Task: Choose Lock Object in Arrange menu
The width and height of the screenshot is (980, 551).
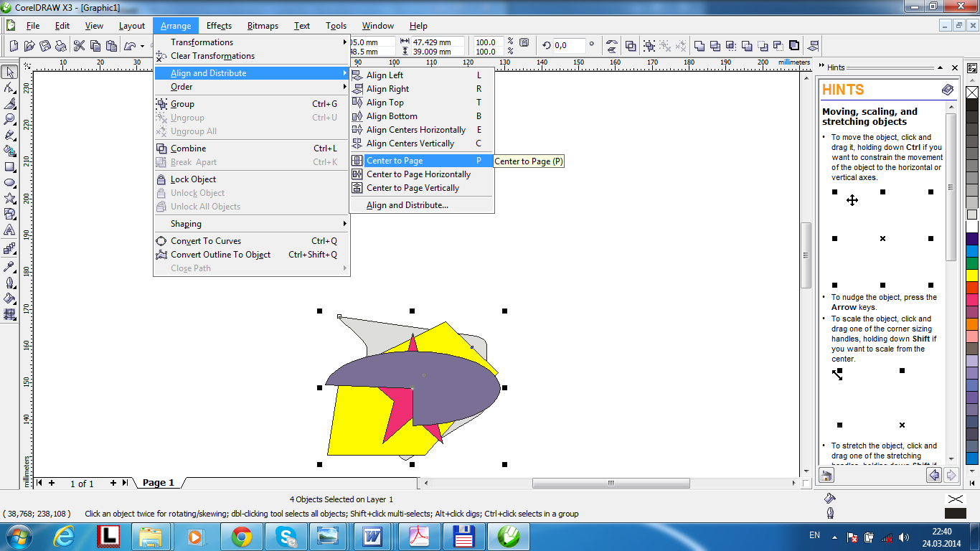Action: pos(251,179)
